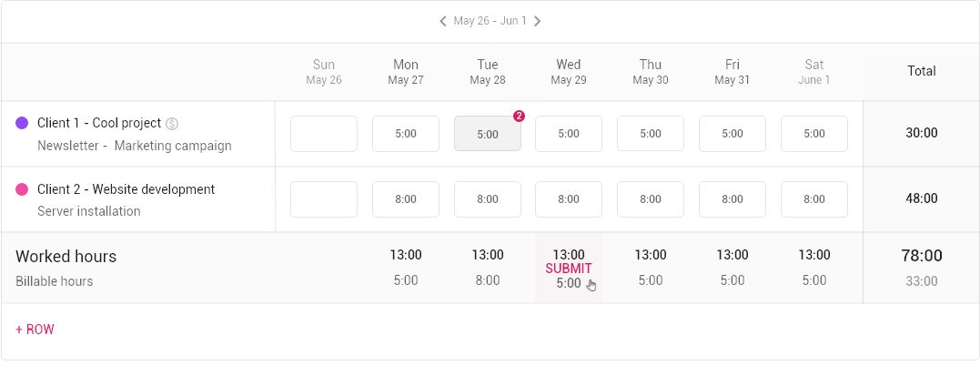Open the May 26 - Jun 1 date range
Viewport: 980px width, 376px height.
[490, 21]
